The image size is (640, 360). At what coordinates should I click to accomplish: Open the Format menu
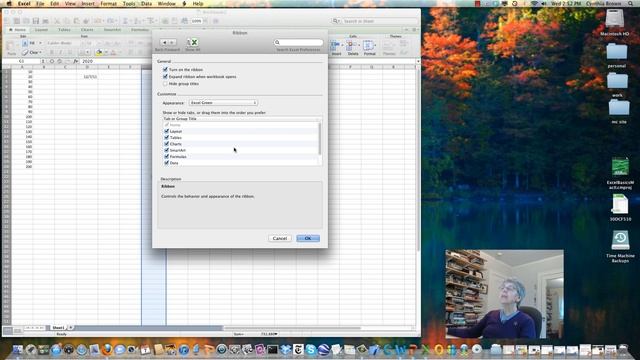tap(109, 4)
